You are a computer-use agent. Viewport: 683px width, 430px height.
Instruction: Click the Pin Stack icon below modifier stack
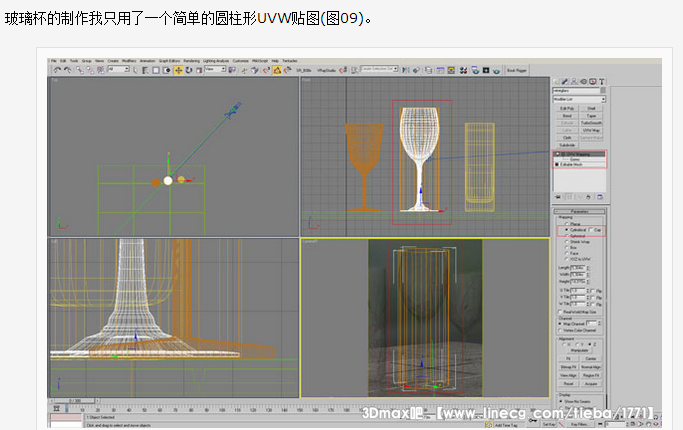click(558, 197)
